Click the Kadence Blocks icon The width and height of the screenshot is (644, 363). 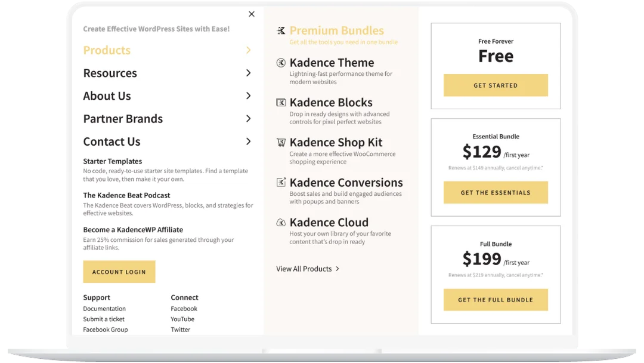click(281, 102)
